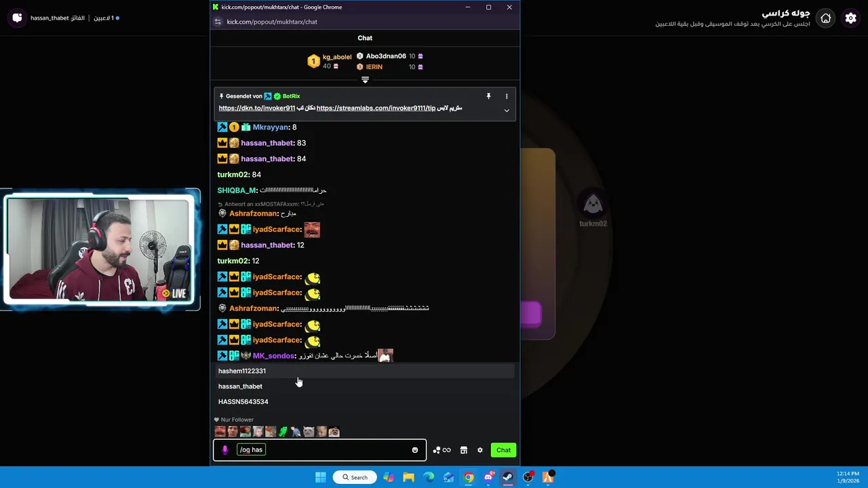Image resolution: width=868 pixels, height=488 pixels.
Task: Click username SHIQBA_M in chat
Action: 237,190
